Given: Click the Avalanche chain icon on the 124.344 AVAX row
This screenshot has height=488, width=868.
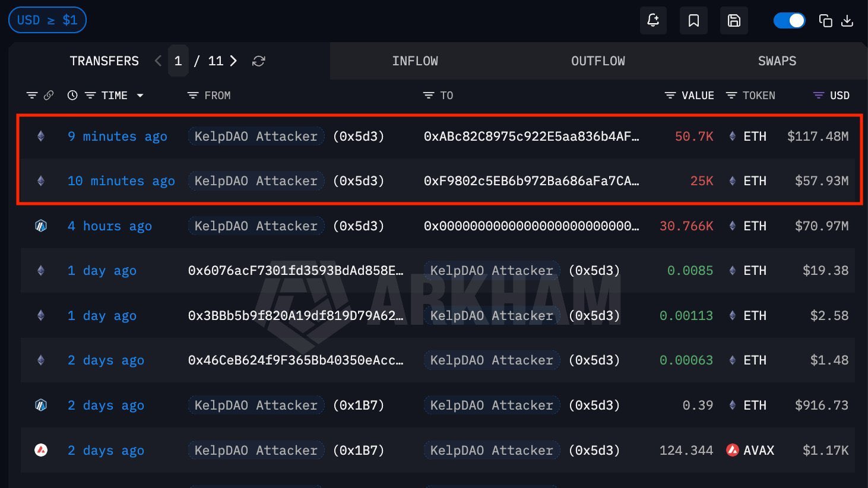Looking at the screenshot, I should 41,450.
